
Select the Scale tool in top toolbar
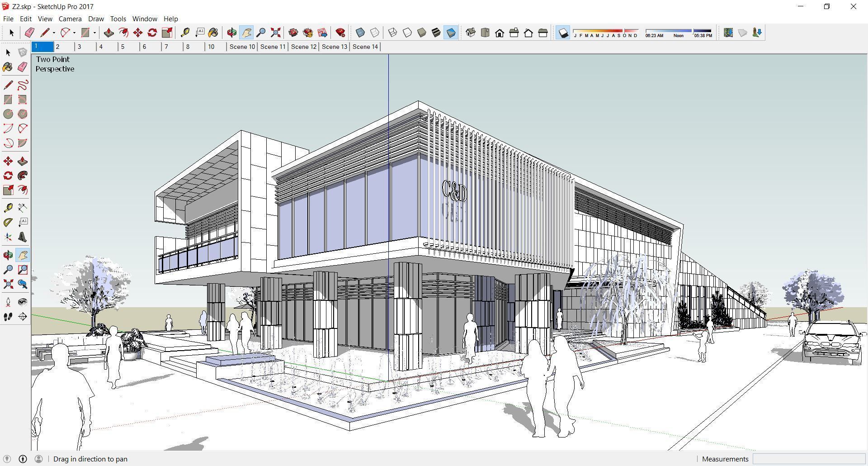167,33
